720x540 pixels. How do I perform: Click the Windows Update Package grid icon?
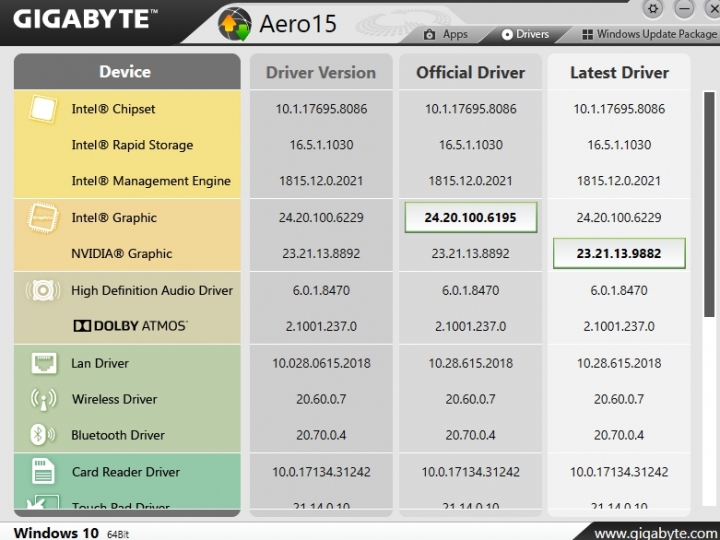587,34
